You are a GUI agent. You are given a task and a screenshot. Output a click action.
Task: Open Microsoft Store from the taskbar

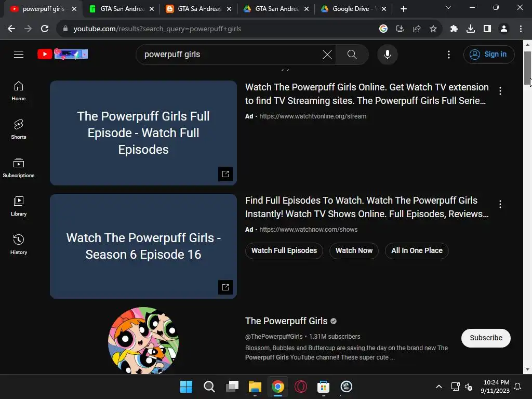tap(323, 387)
